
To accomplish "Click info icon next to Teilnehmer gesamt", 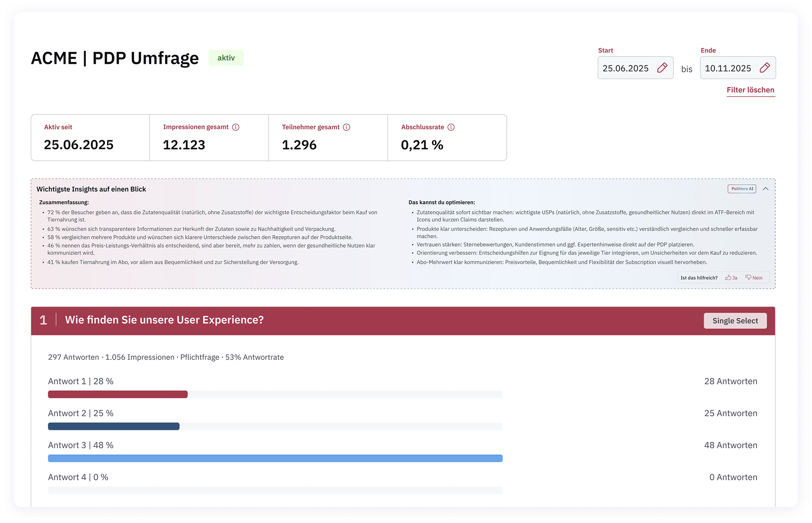I will tap(347, 127).
